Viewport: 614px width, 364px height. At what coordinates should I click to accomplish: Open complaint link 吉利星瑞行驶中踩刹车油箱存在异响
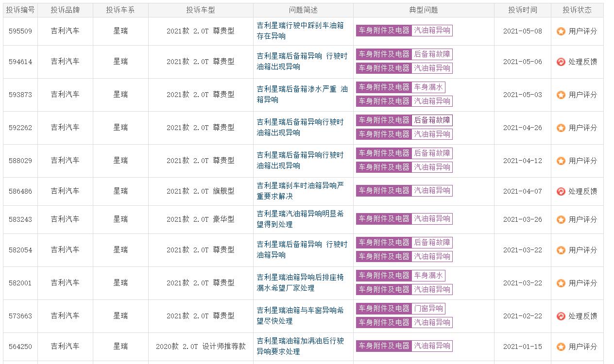click(300, 31)
